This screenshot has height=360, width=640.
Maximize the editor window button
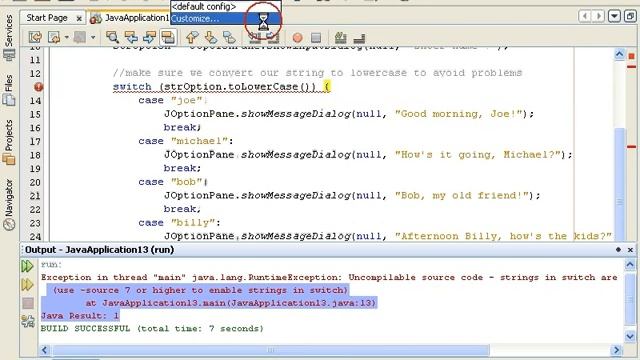(630, 16)
